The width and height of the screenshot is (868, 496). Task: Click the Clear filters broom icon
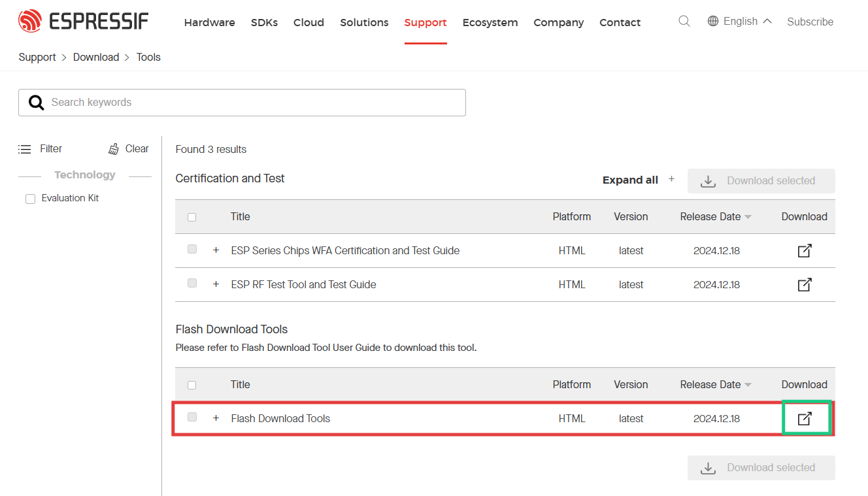(114, 149)
